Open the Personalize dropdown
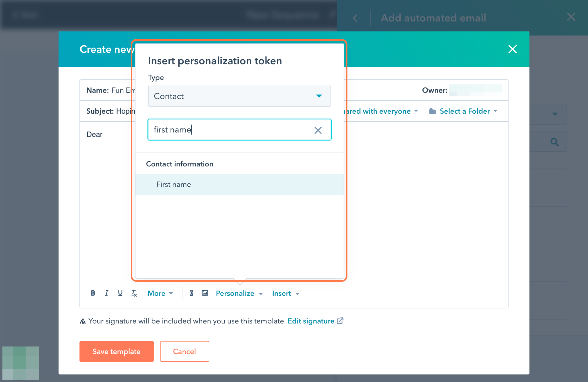This screenshot has width=588, height=382. pyautogui.click(x=239, y=293)
